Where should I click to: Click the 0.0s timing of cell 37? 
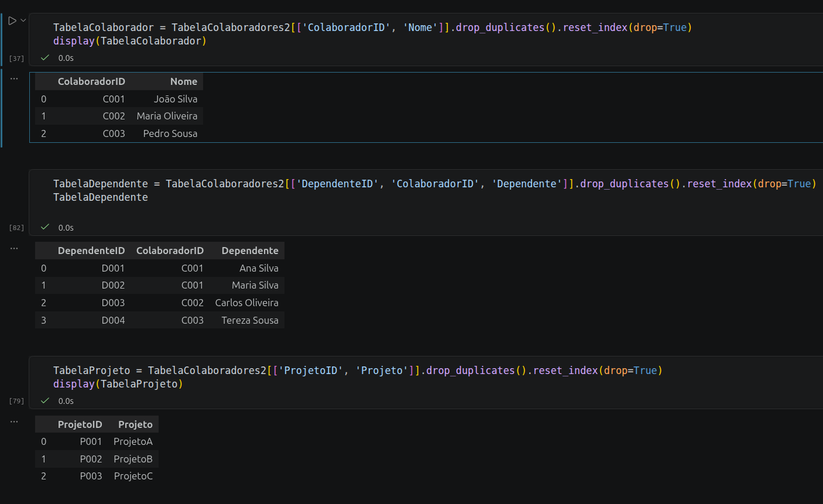click(x=66, y=58)
